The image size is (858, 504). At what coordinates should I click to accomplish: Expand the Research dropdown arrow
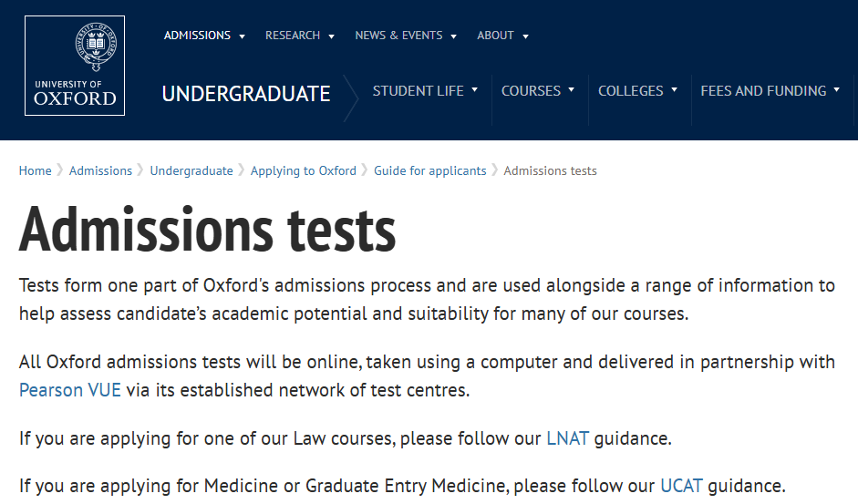(331, 36)
